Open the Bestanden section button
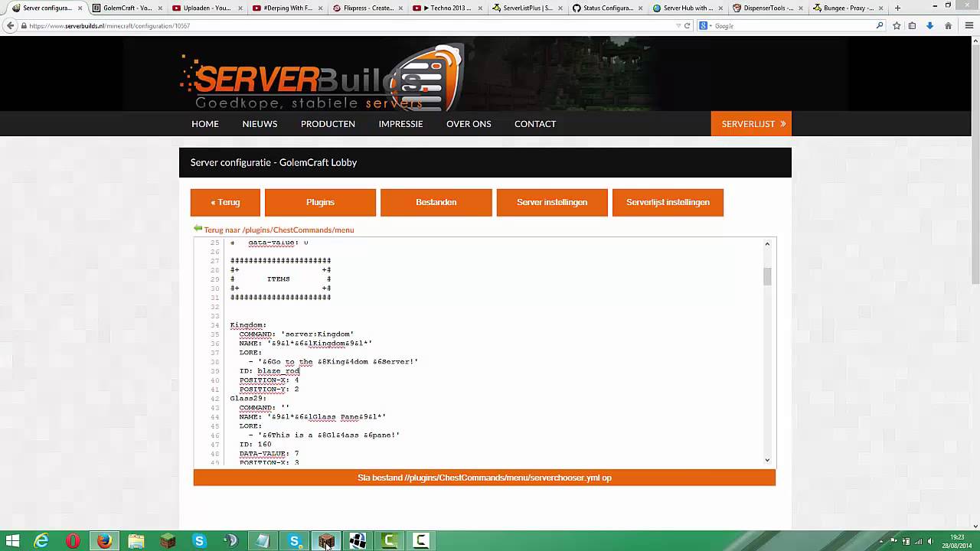This screenshot has width=980, height=551. (x=436, y=202)
